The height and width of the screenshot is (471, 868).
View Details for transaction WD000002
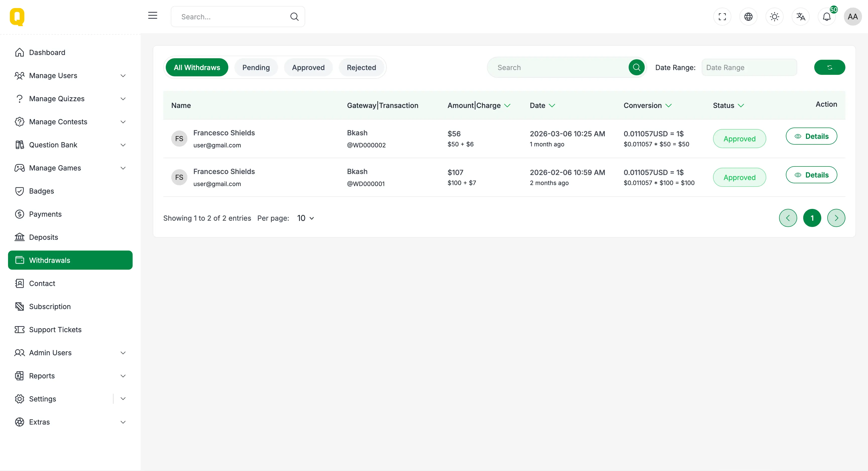(x=811, y=136)
